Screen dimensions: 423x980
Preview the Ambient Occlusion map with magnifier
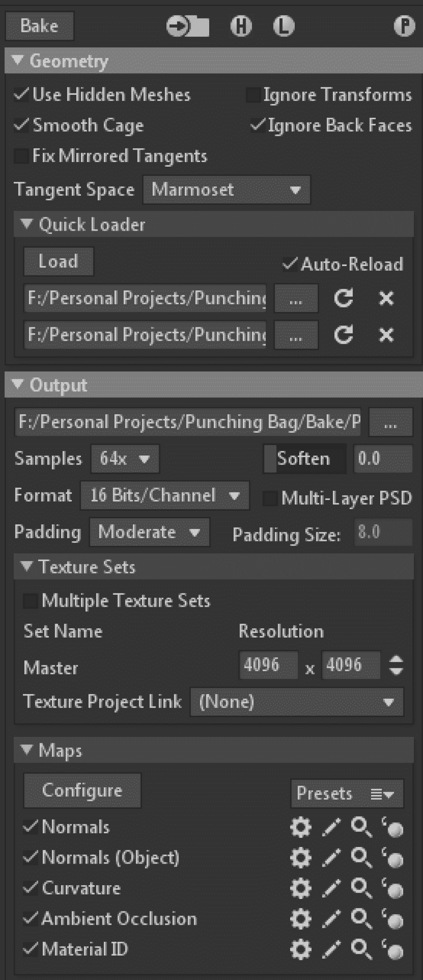361,919
